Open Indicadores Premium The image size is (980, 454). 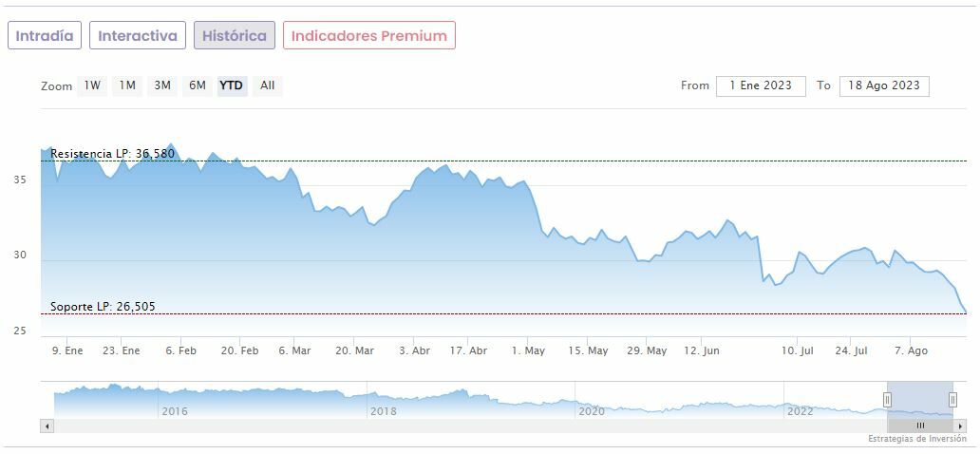(368, 36)
